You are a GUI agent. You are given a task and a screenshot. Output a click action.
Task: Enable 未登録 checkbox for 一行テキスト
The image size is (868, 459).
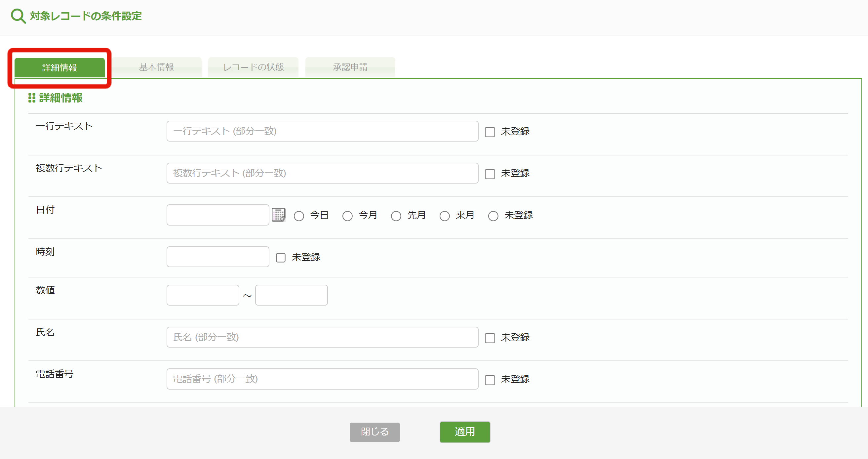(490, 132)
